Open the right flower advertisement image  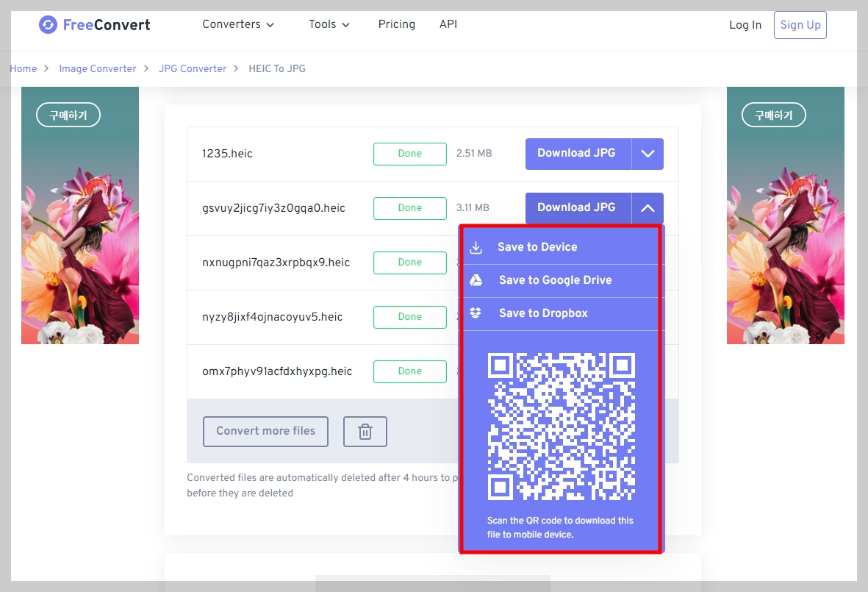(x=786, y=215)
